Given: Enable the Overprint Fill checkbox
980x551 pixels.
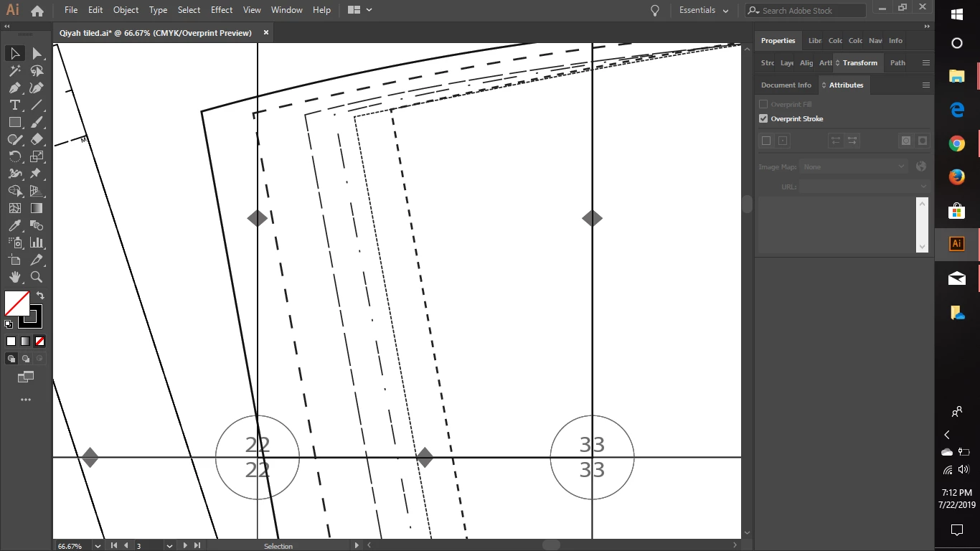Looking at the screenshot, I should pos(763,104).
